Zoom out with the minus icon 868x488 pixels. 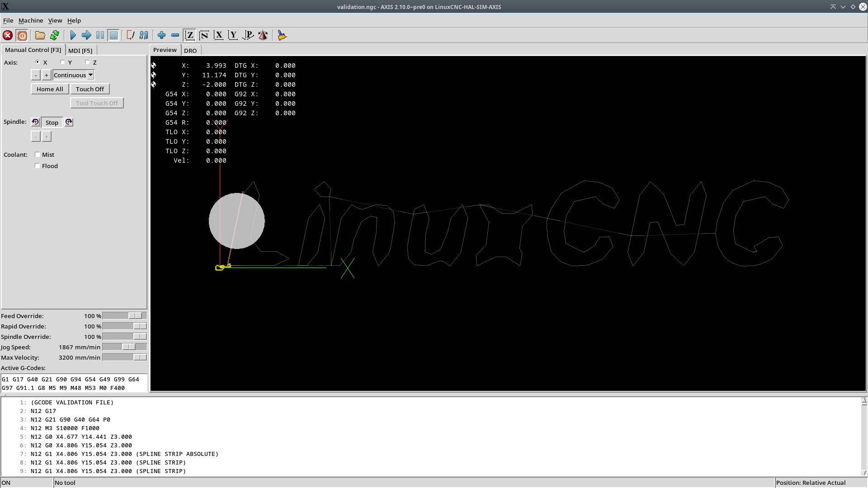(x=175, y=35)
